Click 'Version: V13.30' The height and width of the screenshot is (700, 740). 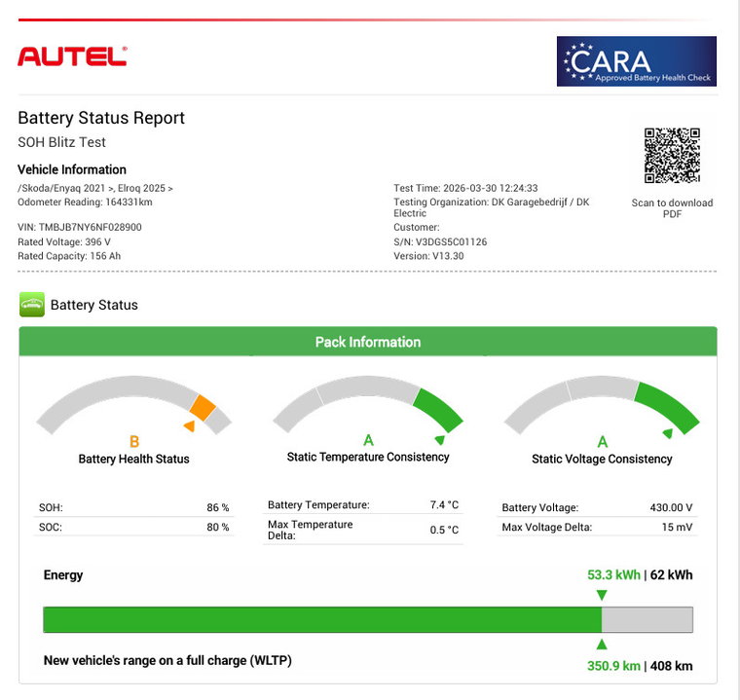[428, 256]
